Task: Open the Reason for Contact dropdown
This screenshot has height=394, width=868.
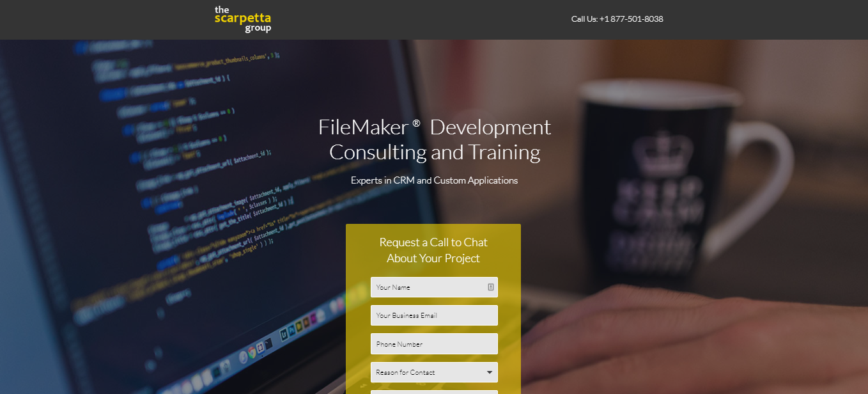Action: click(434, 372)
